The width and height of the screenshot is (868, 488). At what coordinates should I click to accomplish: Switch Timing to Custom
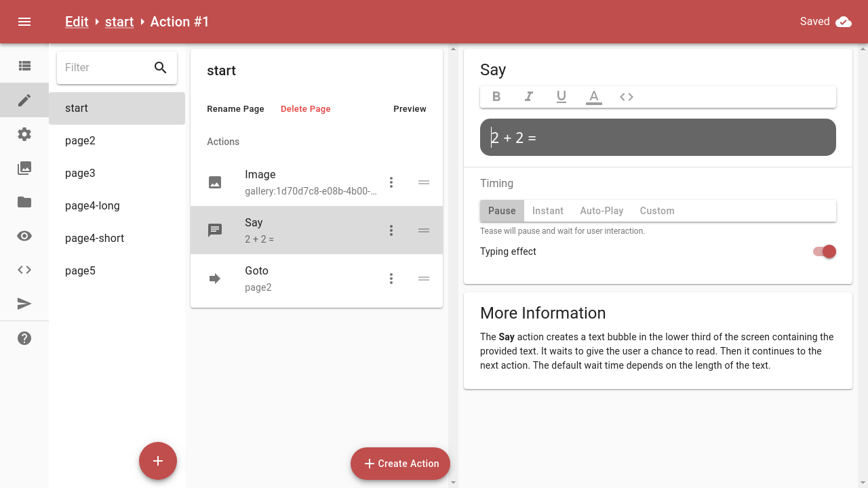pyautogui.click(x=656, y=211)
